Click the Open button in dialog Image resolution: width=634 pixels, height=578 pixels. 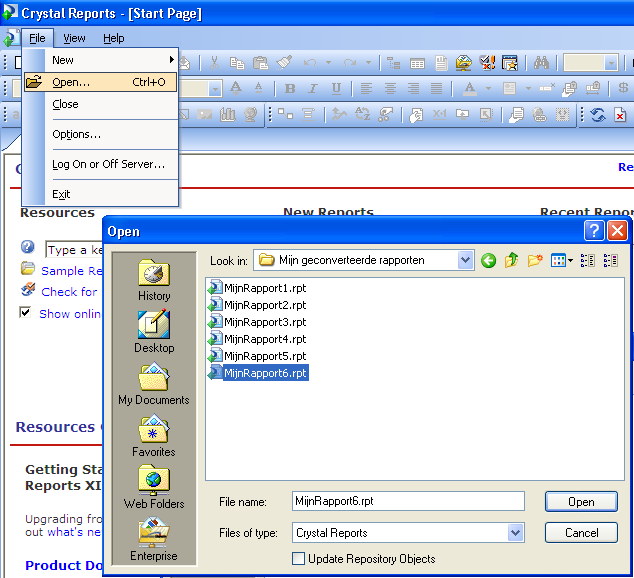581,502
